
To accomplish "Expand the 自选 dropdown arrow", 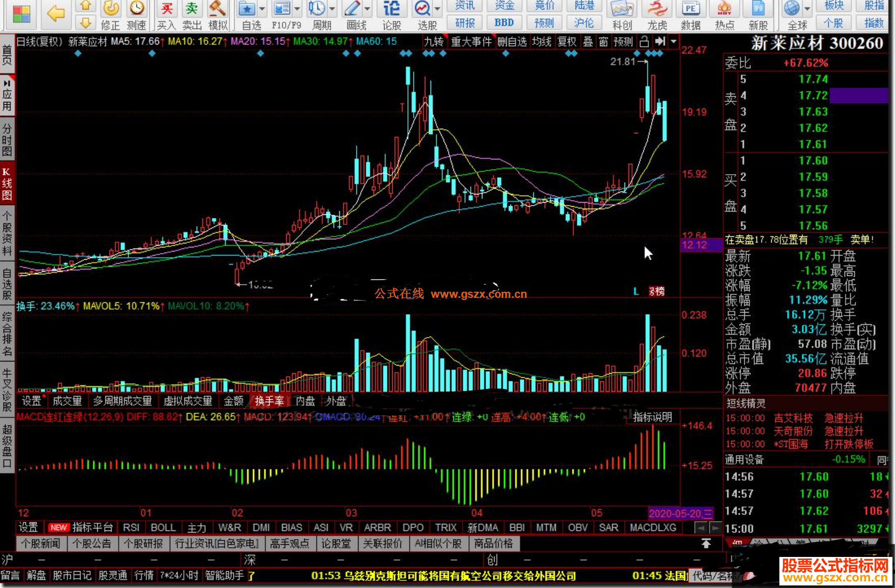I will click(x=262, y=10).
